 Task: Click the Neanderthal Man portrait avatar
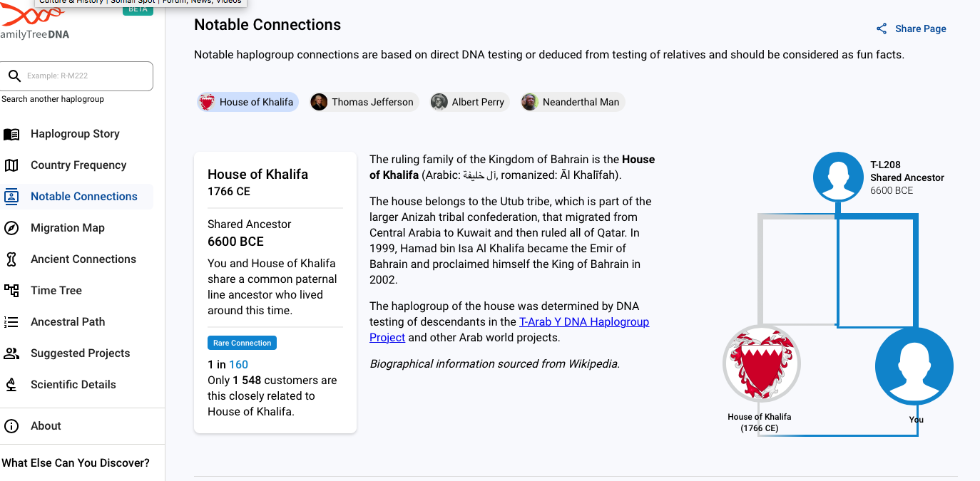529,102
